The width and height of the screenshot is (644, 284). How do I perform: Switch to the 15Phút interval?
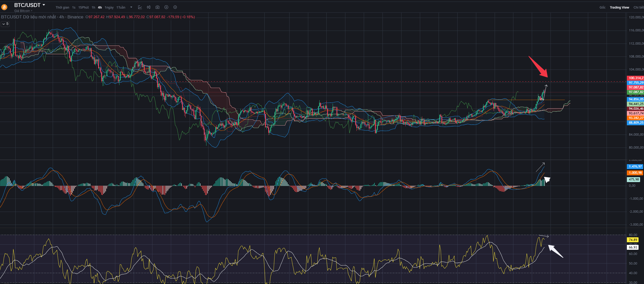click(83, 8)
